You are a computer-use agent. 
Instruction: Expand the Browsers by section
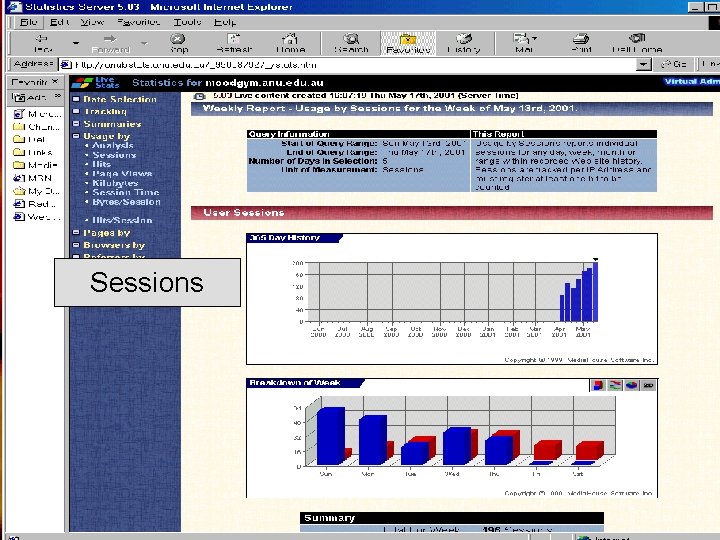(x=109, y=245)
